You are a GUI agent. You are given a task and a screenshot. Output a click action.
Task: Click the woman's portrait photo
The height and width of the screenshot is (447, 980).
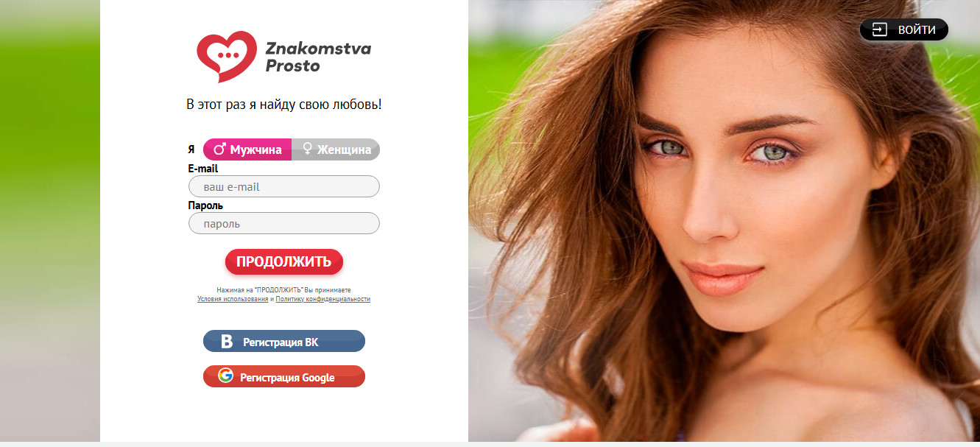(724, 221)
